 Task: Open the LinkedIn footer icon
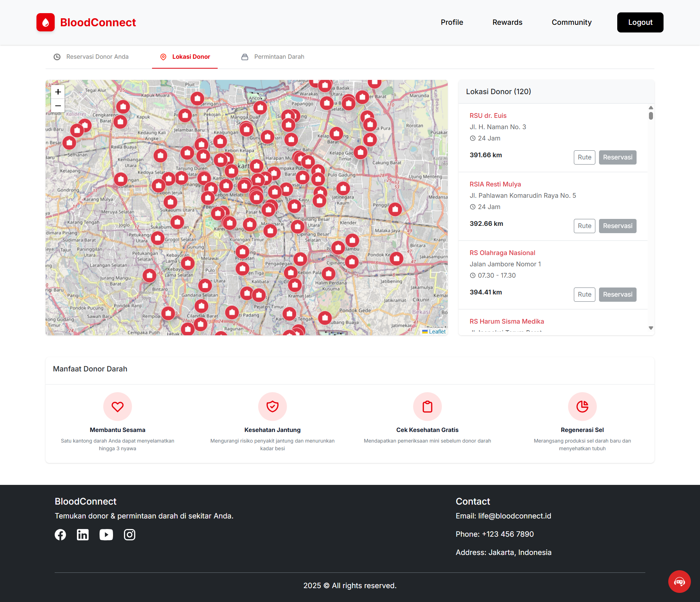(x=83, y=535)
